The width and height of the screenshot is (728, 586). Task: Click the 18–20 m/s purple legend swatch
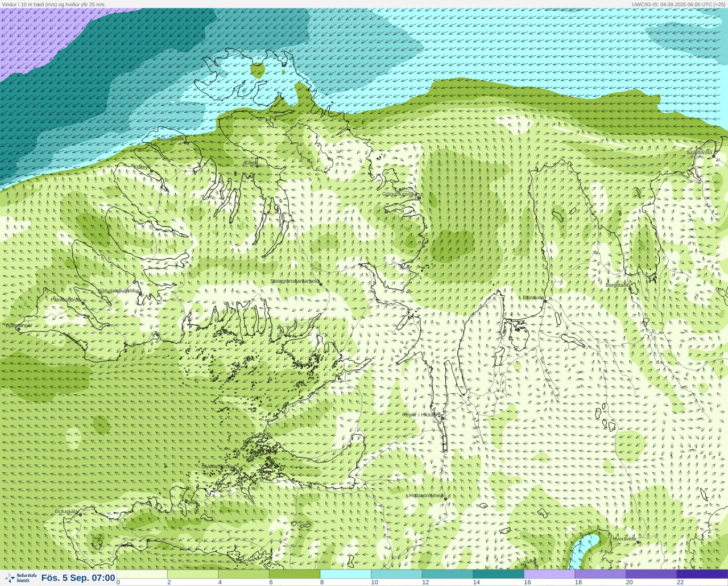point(600,574)
